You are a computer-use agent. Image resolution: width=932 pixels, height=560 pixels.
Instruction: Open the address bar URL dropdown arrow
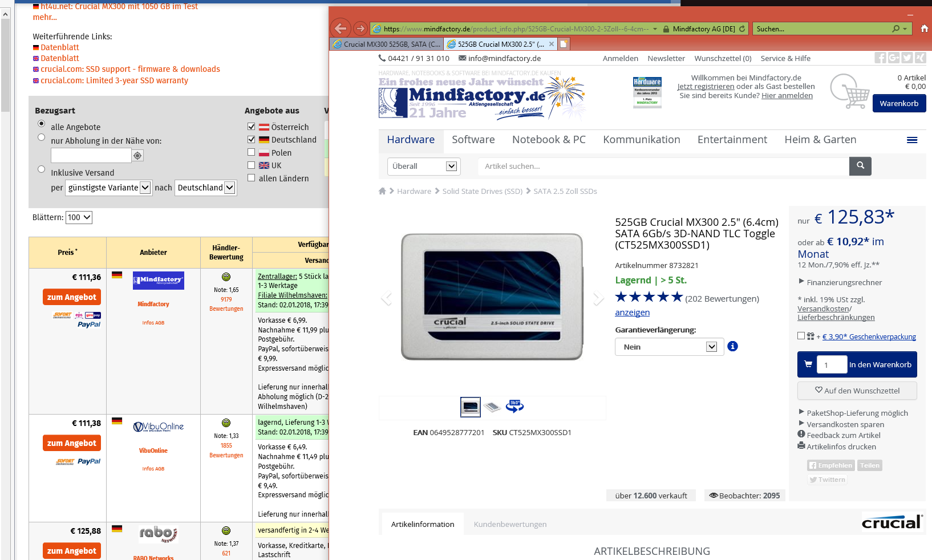pyautogui.click(x=655, y=29)
